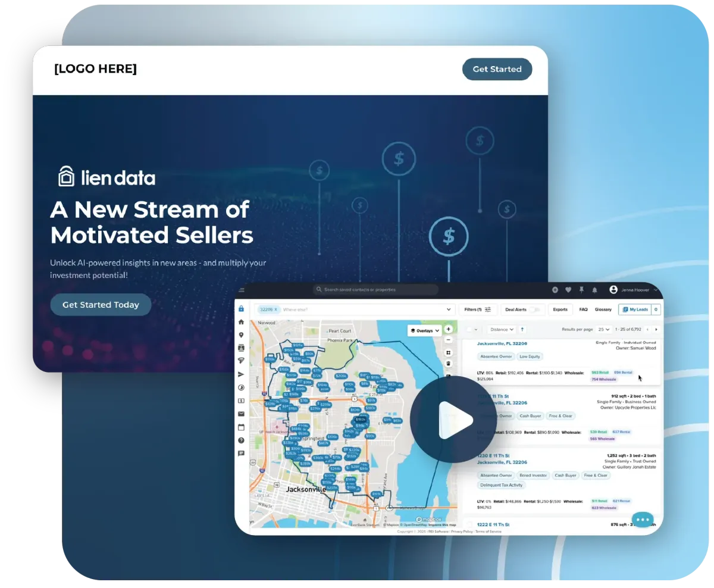This screenshot has width=714, height=588.
Task: Play the lien data demo video
Action: pyautogui.click(x=453, y=419)
